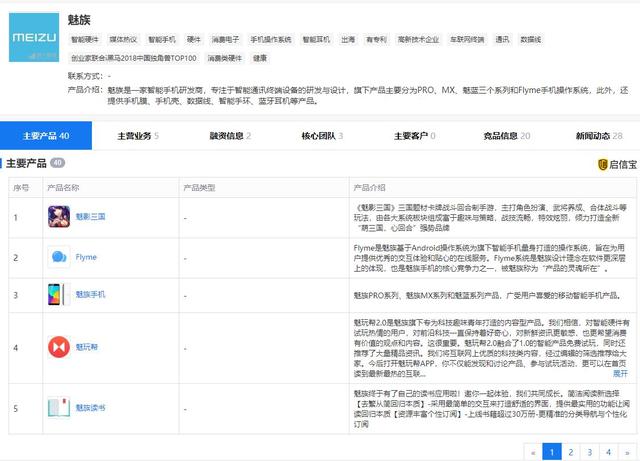Click the Meizu company logo
The height and width of the screenshot is (461, 640).
coord(34,37)
